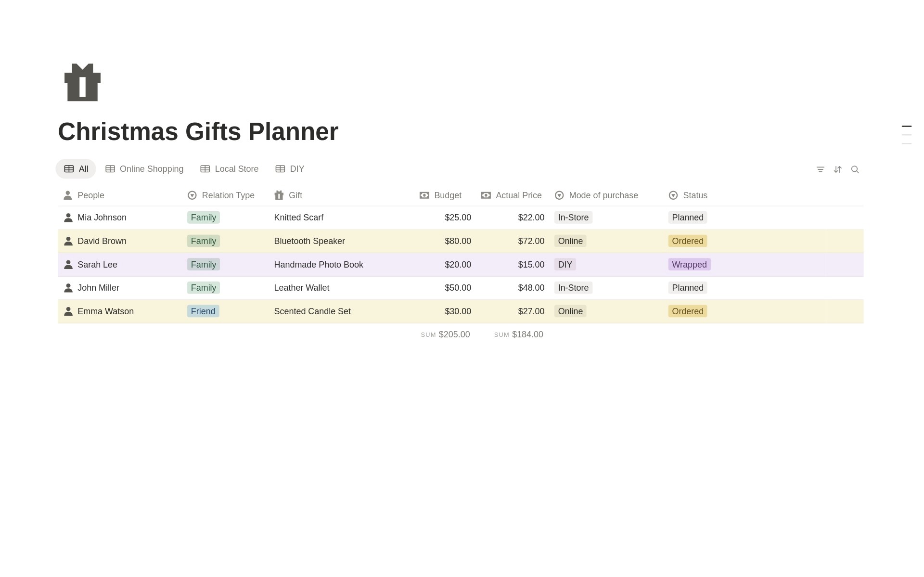924x577 pixels.
Task: Open the sort icon with up-down arrows
Action: pos(837,169)
